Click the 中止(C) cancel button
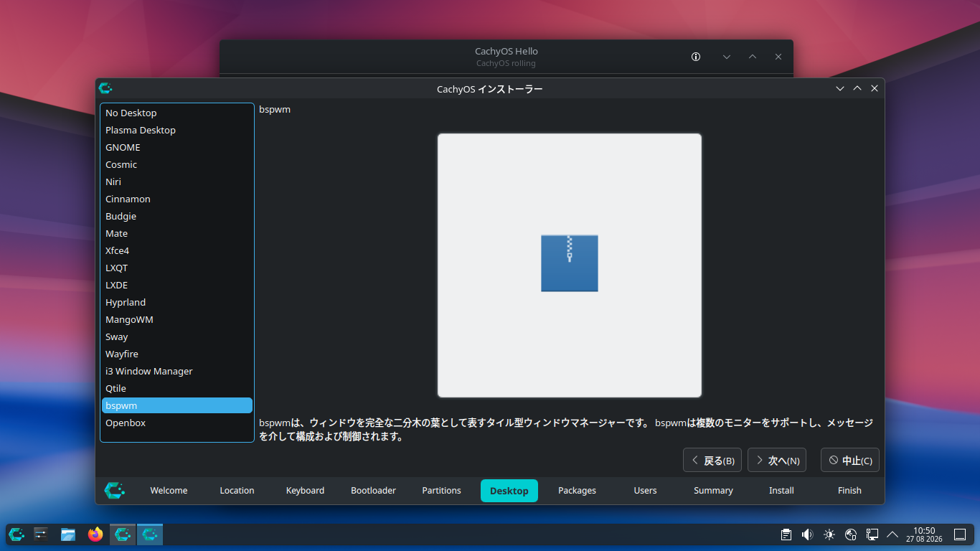 click(850, 461)
